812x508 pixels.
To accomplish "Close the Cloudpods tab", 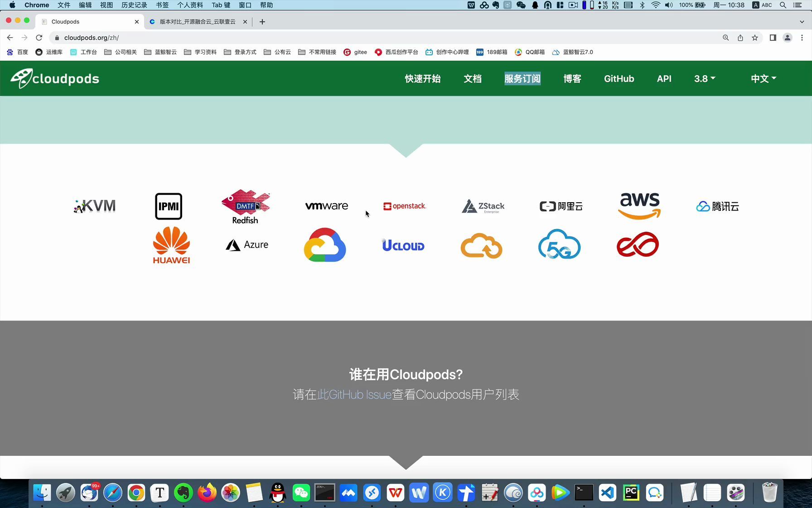I will pyautogui.click(x=137, y=22).
